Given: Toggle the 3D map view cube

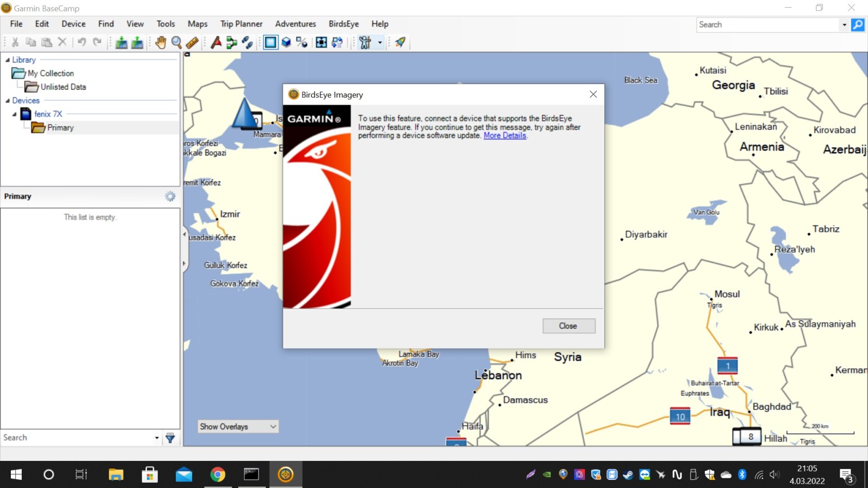Looking at the screenshot, I should 286,42.
